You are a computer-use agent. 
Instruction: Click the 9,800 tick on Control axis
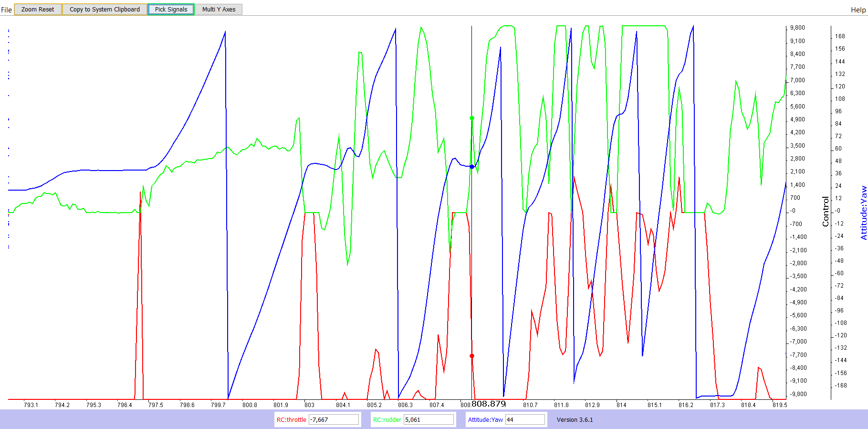(x=797, y=28)
